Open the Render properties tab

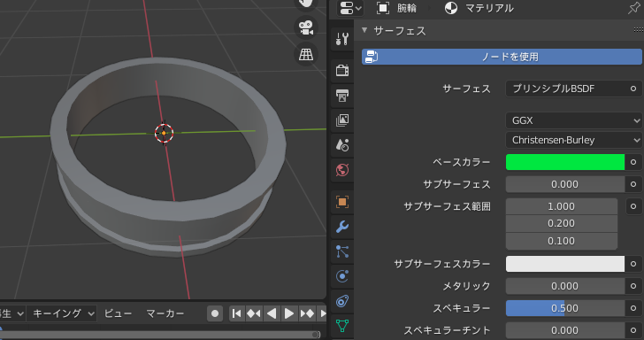[x=342, y=70]
